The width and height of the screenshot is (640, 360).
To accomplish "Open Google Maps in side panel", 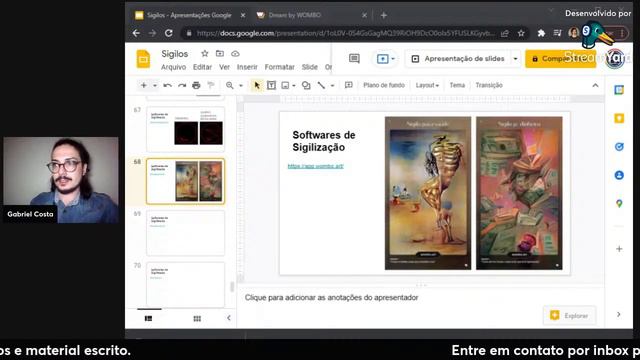I will coord(619,203).
